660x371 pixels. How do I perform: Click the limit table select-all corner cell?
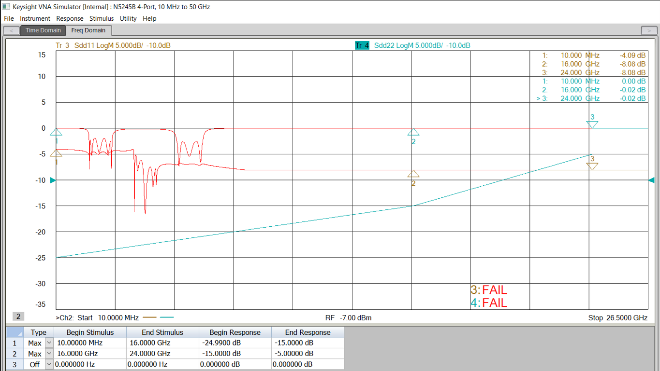(x=15, y=332)
